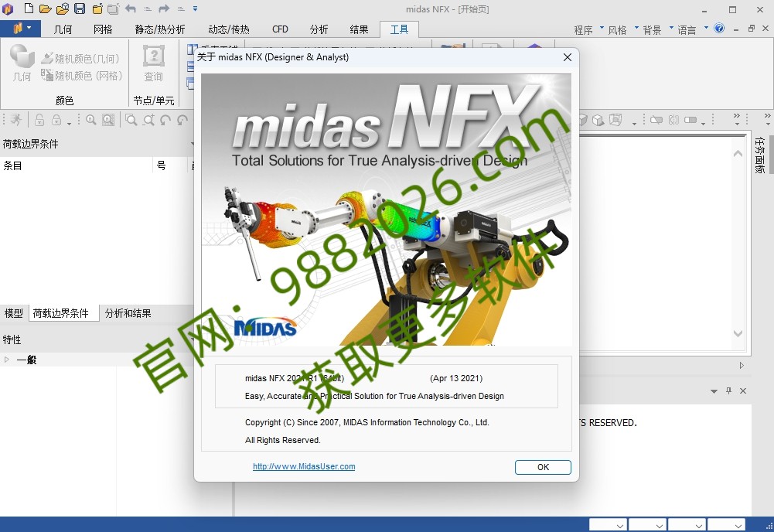Expand the 任务面板 side panel
Viewport: 774px width, 532px height.
[760, 155]
